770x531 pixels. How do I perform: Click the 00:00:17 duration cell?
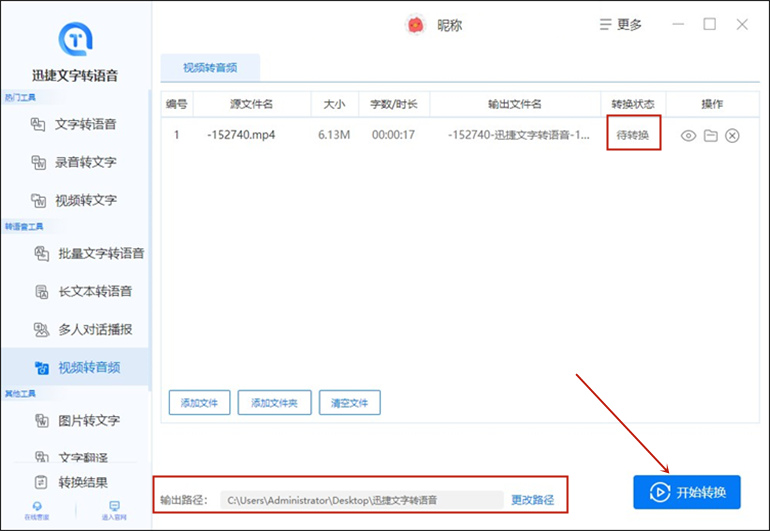[x=393, y=135]
